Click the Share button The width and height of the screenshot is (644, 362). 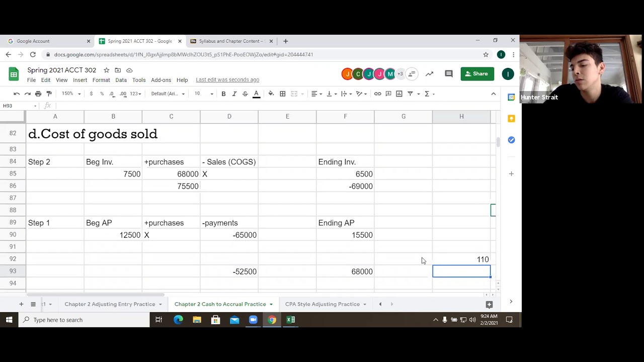click(477, 74)
